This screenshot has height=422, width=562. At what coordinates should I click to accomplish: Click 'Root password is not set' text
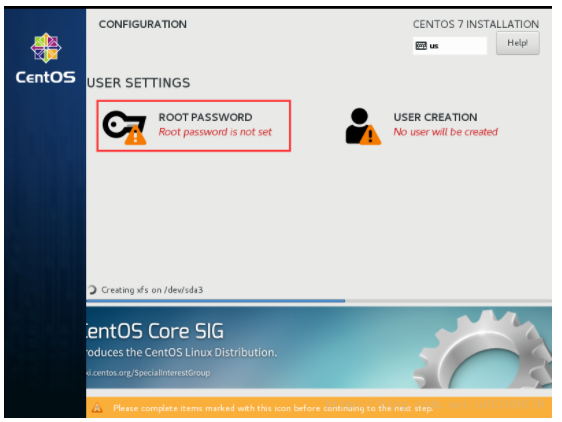(x=215, y=132)
